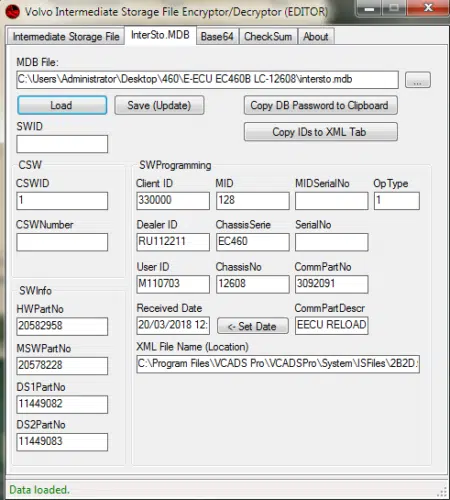Image resolution: width=450 pixels, height=500 pixels.
Task: Click Client ID field 330000
Action: coord(173,201)
